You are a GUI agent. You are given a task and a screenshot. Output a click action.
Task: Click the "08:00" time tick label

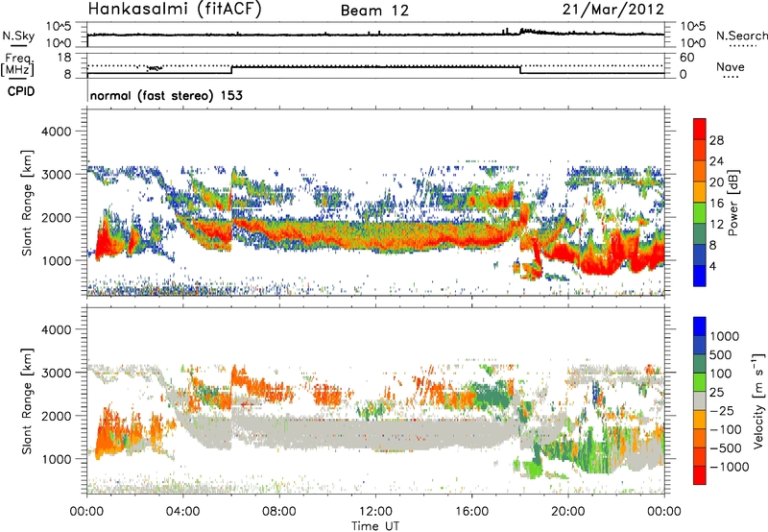coord(278,512)
